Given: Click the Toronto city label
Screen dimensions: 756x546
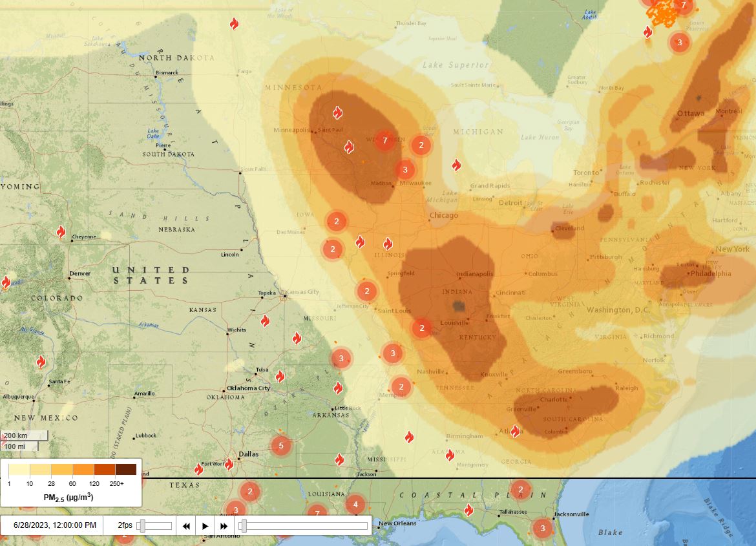Looking at the screenshot, I should pos(586,173).
